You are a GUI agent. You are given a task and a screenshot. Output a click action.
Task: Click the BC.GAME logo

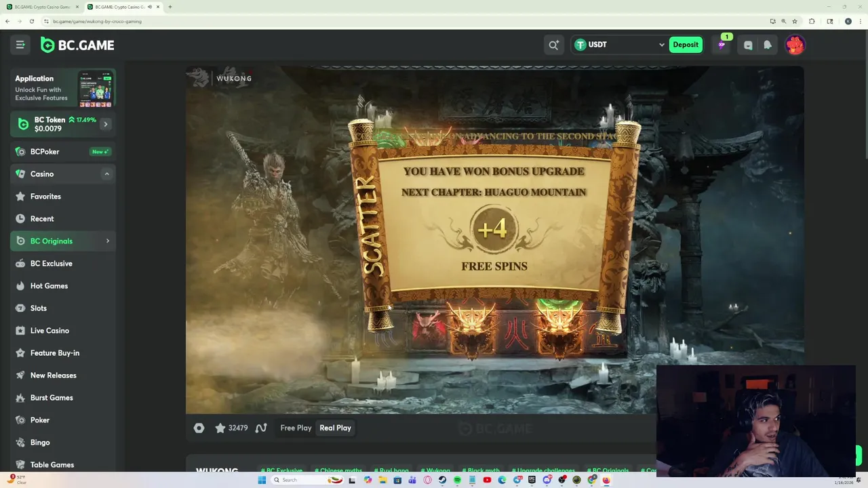point(77,45)
